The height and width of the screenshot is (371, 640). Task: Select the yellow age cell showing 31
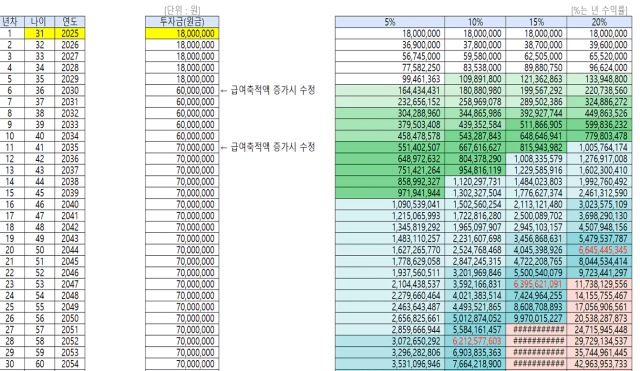(40, 33)
